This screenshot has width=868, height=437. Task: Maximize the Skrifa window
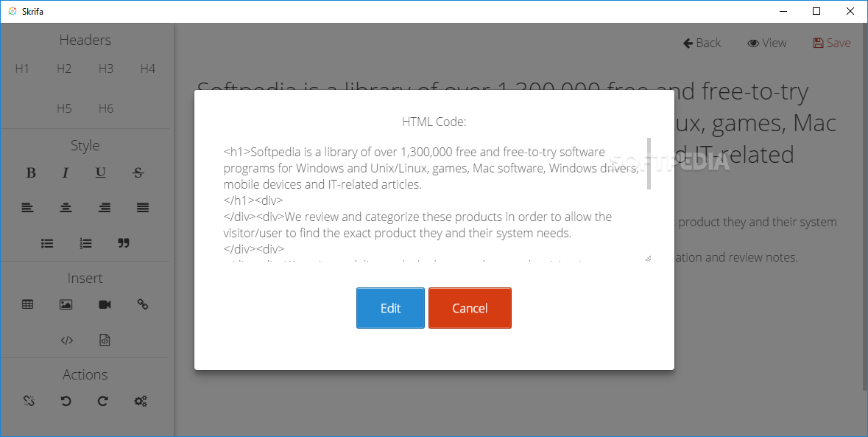(816, 11)
